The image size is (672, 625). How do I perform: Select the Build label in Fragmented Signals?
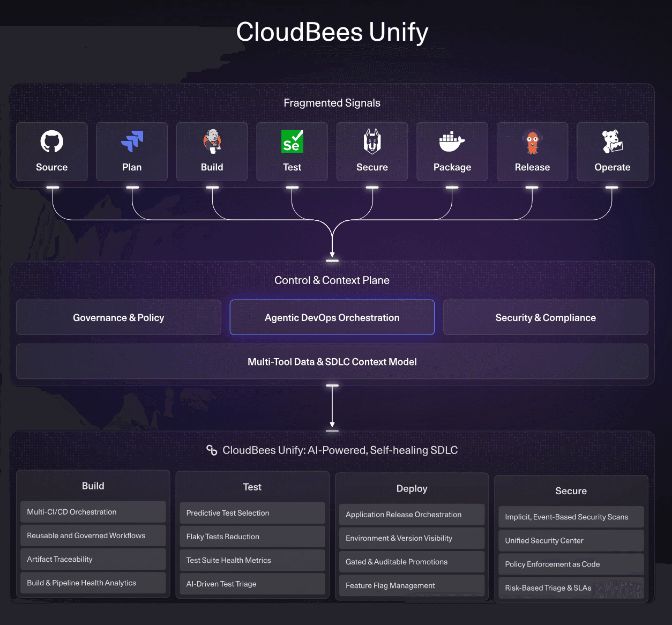[212, 167]
